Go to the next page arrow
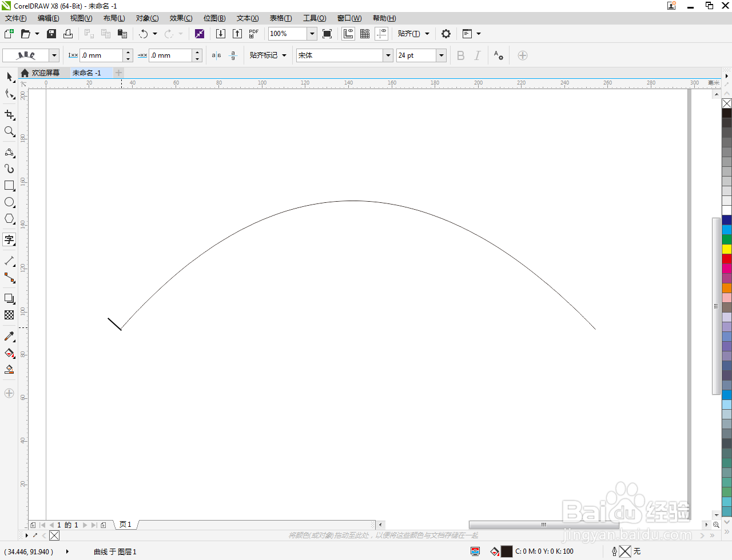 (85, 525)
